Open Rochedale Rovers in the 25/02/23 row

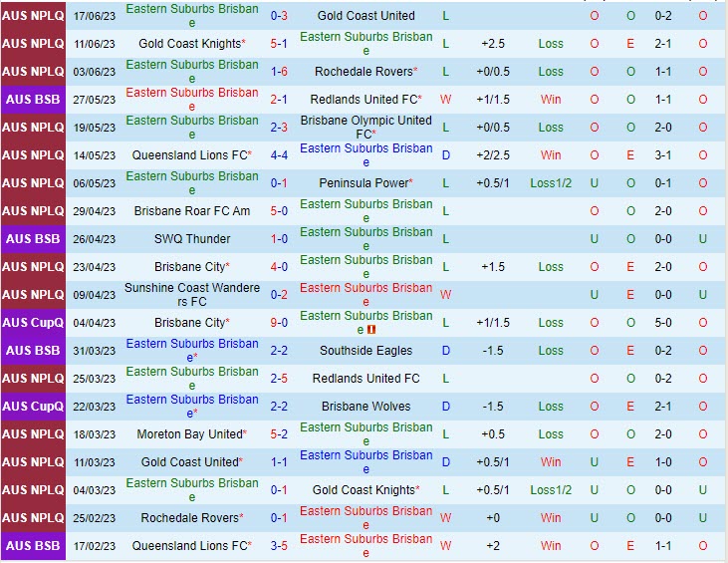pyautogui.click(x=192, y=517)
